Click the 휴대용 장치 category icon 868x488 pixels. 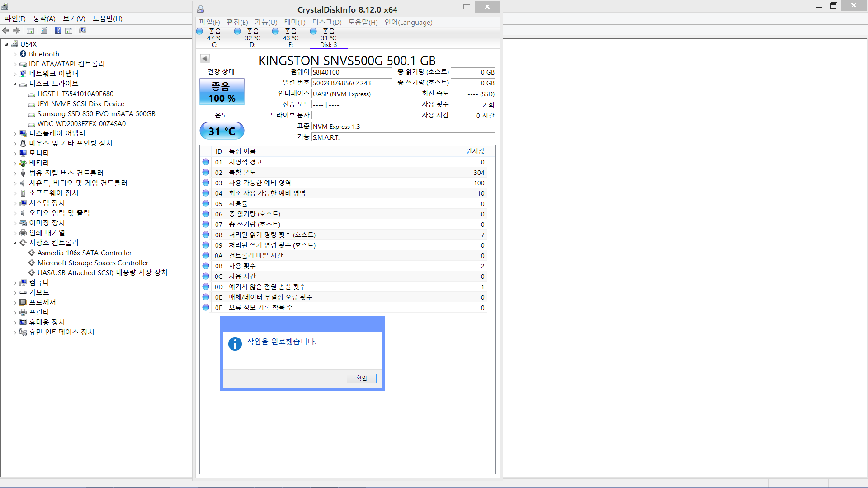[x=23, y=322]
